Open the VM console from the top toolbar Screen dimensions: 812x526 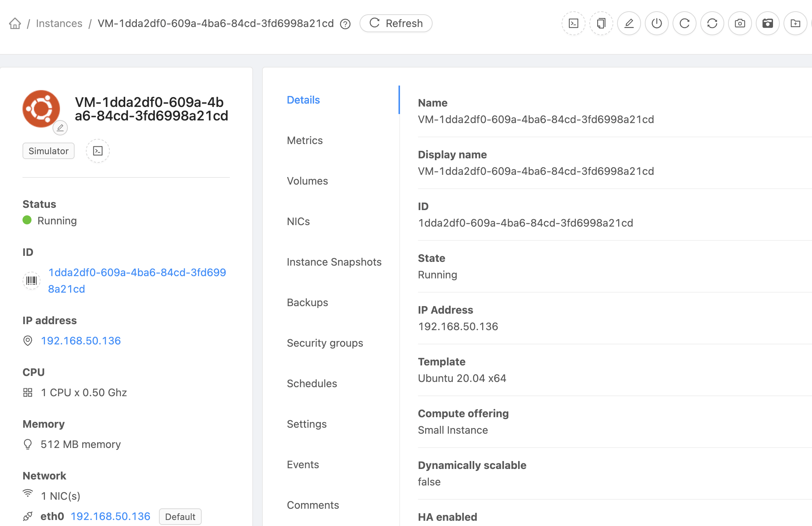(573, 23)
